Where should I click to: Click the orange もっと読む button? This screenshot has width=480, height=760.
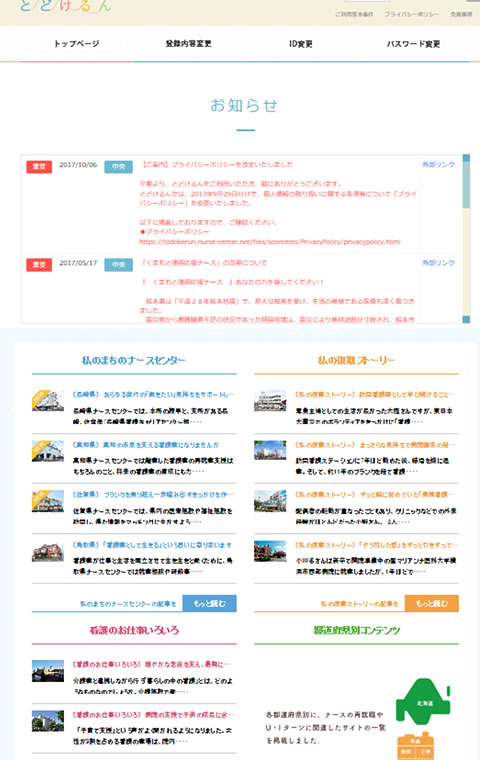coord(432,603)
